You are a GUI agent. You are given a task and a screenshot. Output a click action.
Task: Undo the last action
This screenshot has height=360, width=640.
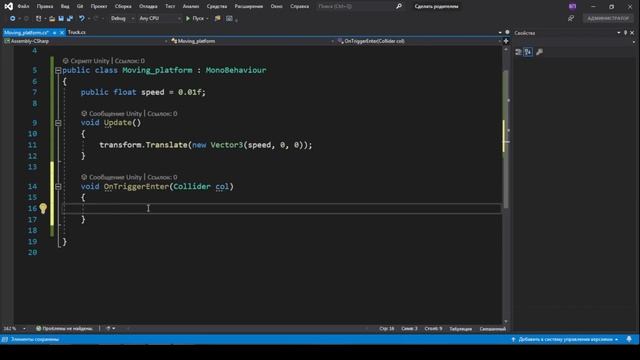82,18
